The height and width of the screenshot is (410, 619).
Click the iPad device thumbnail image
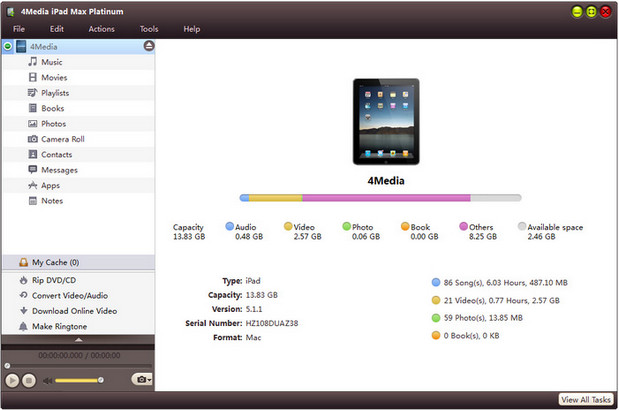pos(386,122)
